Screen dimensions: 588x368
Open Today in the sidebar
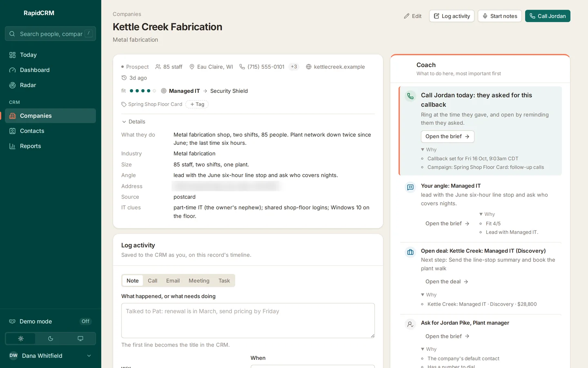click(51, 55)
